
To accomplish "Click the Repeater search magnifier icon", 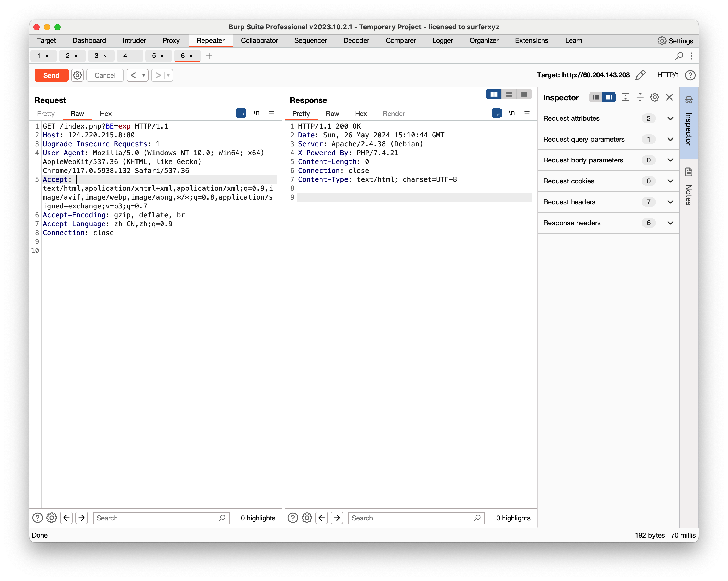I will (x=679, y=56).
